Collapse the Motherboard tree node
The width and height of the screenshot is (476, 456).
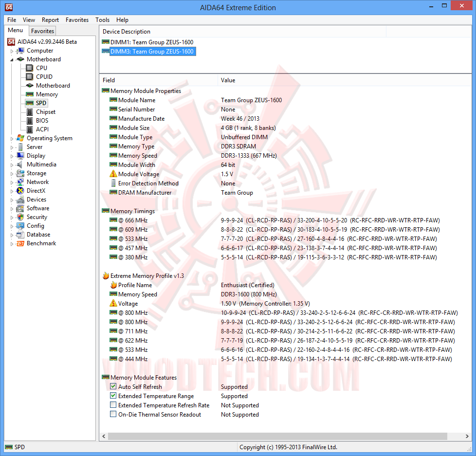pyautogui.click(x=12, y=60)
